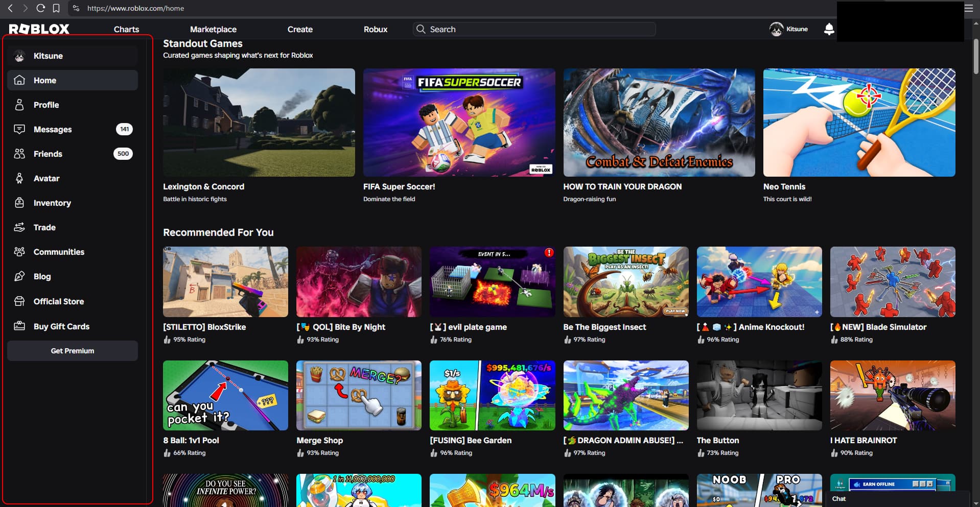Reload the page with the refresh icon
The image size is (980, 507).
point(40,8)
